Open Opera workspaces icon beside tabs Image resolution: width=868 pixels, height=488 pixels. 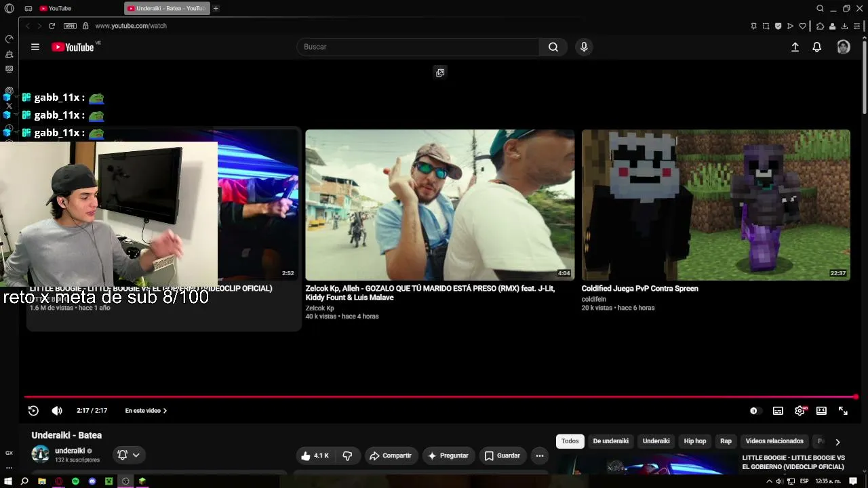tap(28, 8)
